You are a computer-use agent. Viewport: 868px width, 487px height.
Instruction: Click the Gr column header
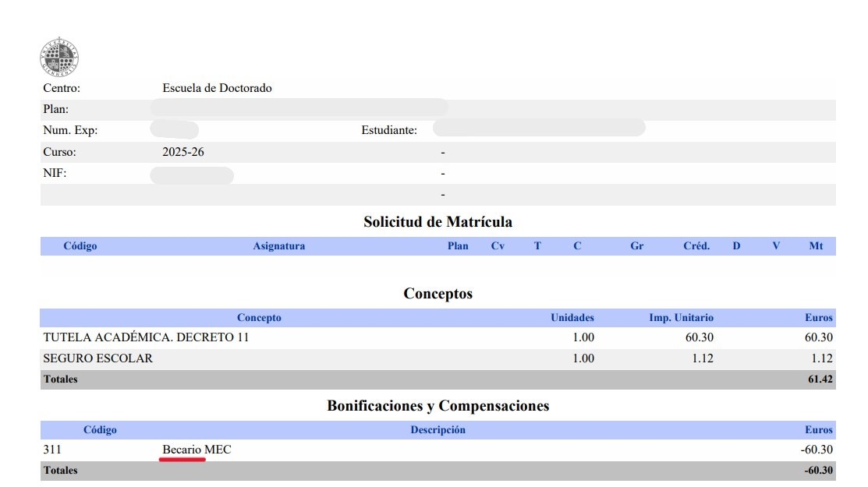point(636,246)
